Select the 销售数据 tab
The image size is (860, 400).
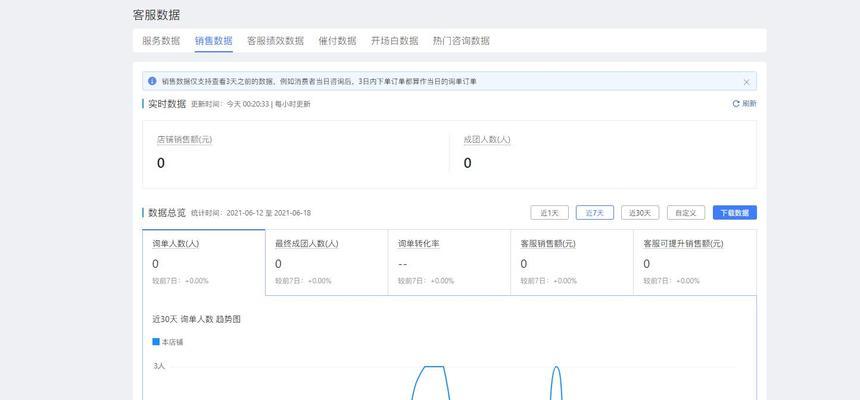point(213,41)
